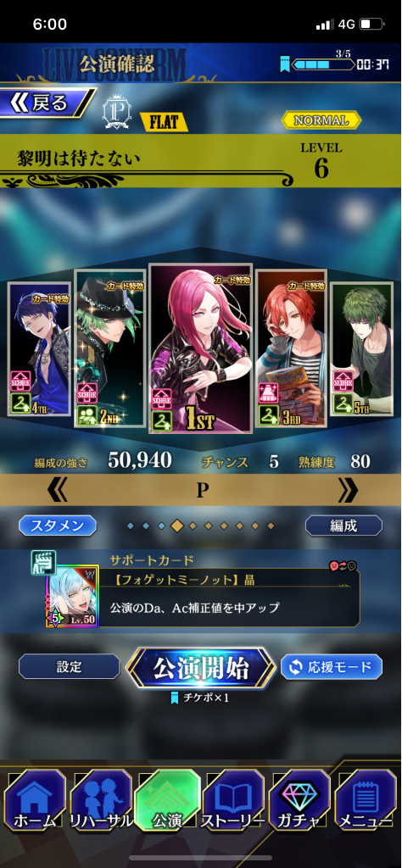Select the highlighted diamond page indicator
This screenshot has height=868, width=402.
[x=176, y=526]
